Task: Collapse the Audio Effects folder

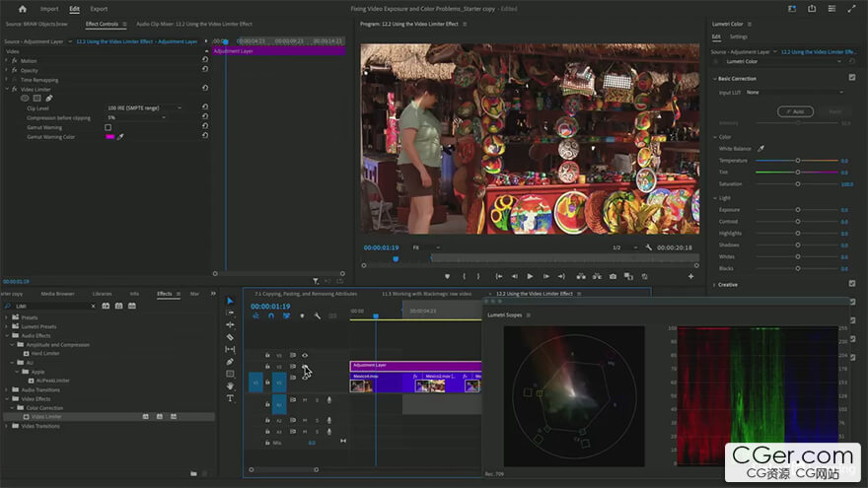Action: pos(7,336)
